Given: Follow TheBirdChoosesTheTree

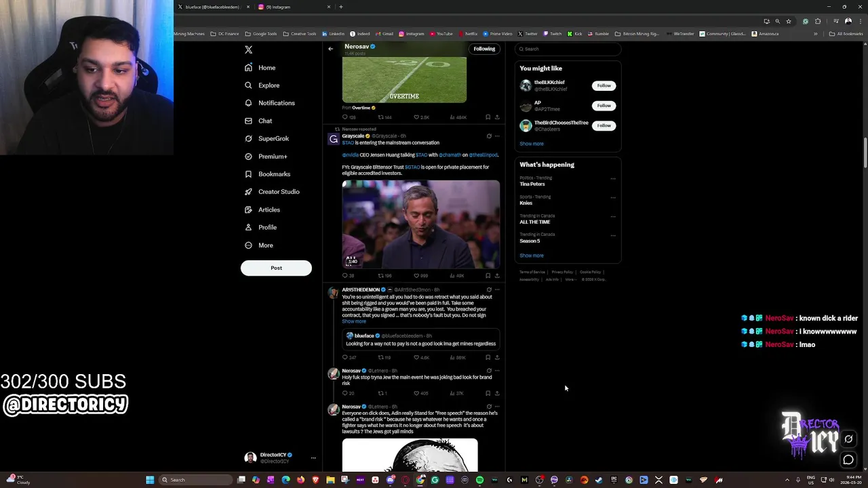Looking at the screenshot, I should click(x=604, y=125).
